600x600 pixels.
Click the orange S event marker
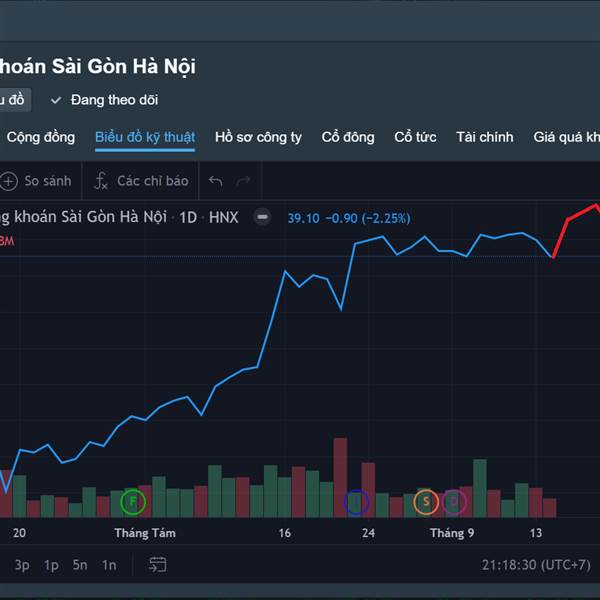tap(426, 501)
